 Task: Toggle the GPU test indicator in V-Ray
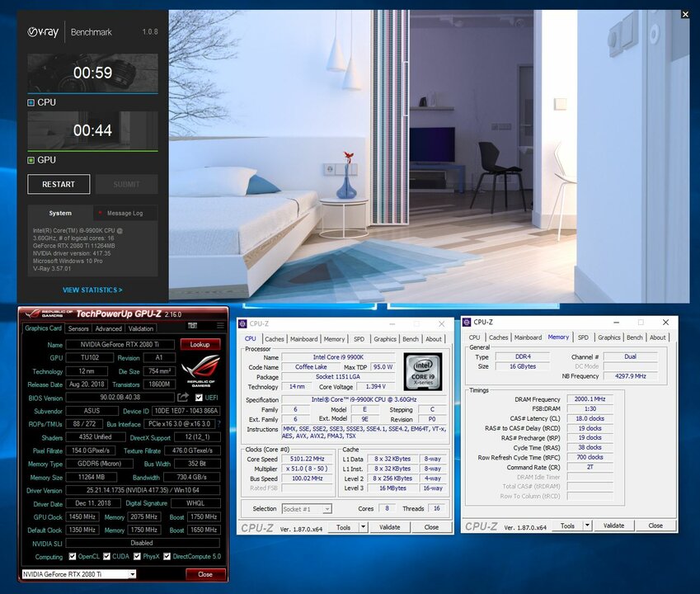[31, 160]
